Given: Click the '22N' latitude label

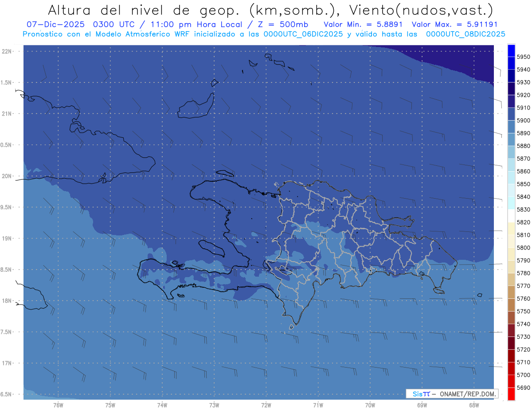Looking at the screenshot, I should (x=6, y=51).
